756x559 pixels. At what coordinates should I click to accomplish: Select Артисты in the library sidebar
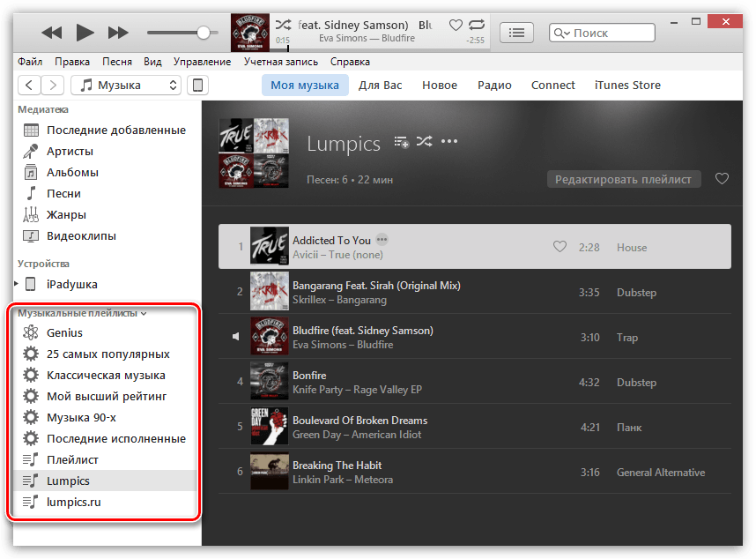click(x=106, y=152)
